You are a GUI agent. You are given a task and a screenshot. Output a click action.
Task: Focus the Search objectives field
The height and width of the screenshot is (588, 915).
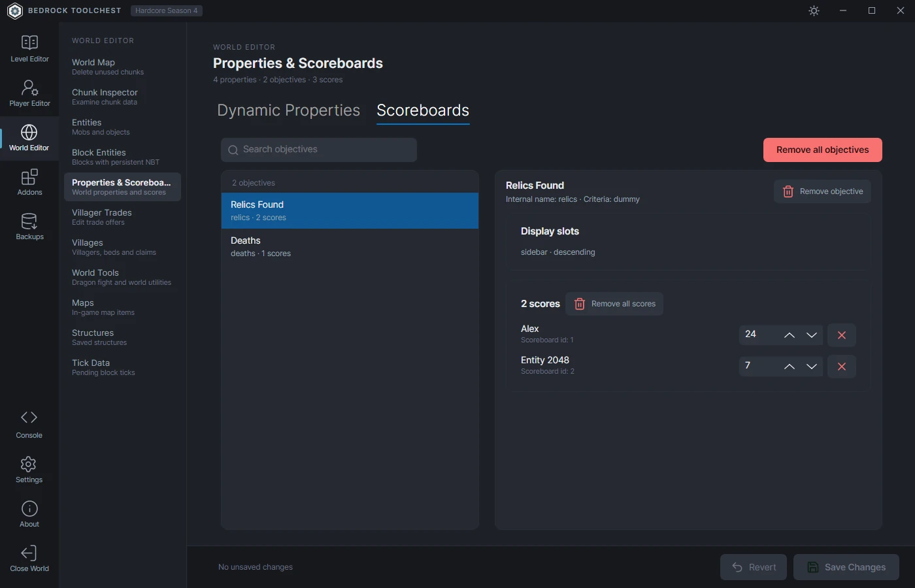pos(319,150)
